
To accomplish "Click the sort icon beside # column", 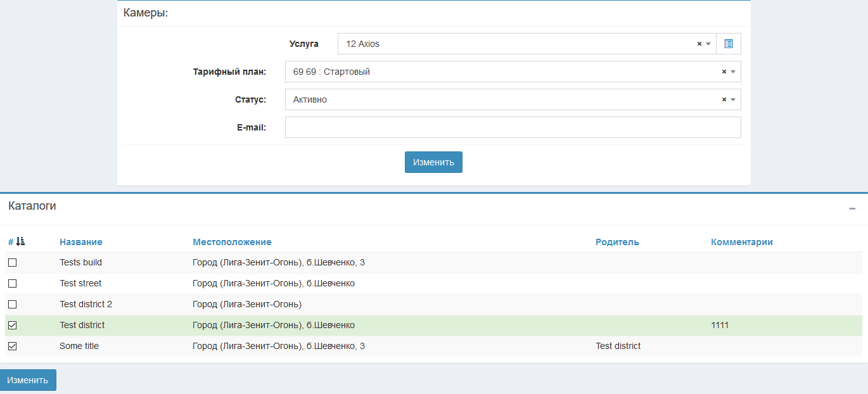I will click(x=20, y=241).
